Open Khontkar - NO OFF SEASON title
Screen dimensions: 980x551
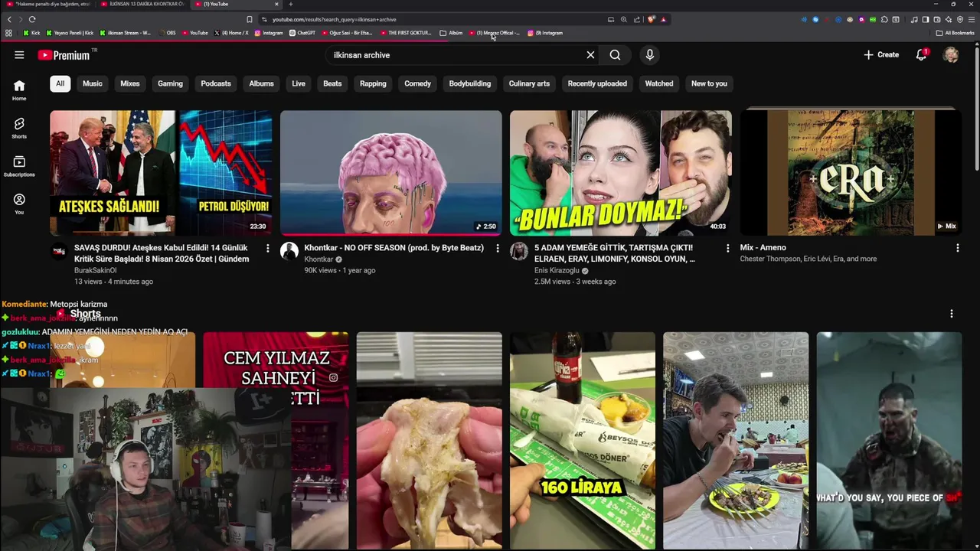click(394, 248)
